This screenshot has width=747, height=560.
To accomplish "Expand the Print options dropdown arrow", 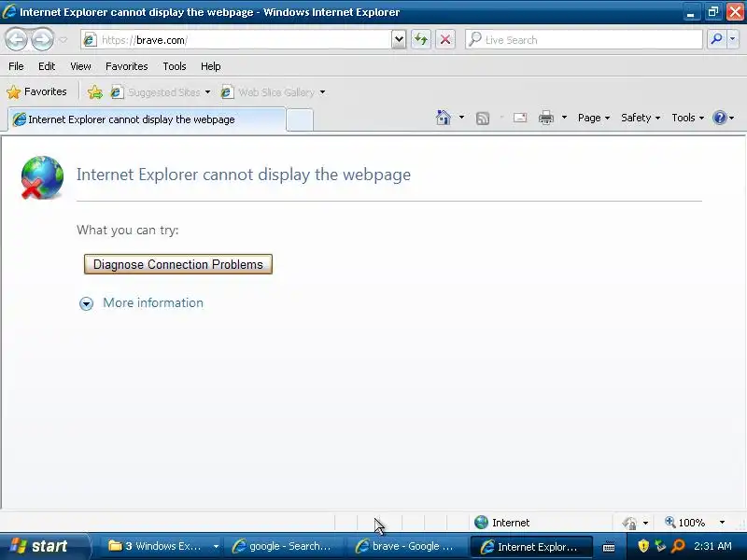I will click(x=564, y=118).
